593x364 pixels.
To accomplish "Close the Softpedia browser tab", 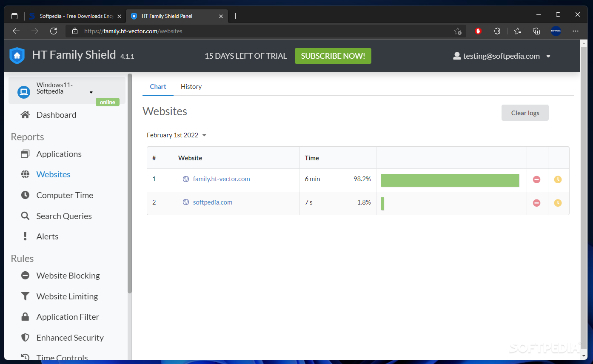I will (120, 16).
